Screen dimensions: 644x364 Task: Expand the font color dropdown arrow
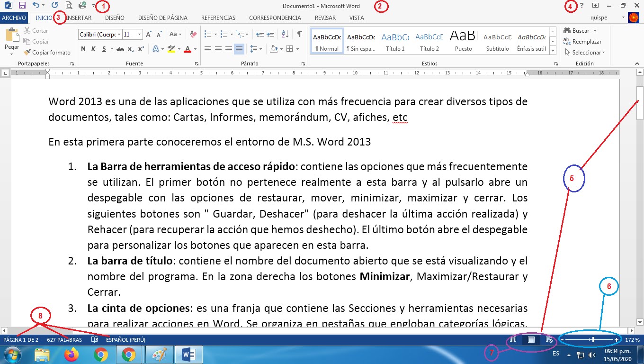[x=195, y=49]
